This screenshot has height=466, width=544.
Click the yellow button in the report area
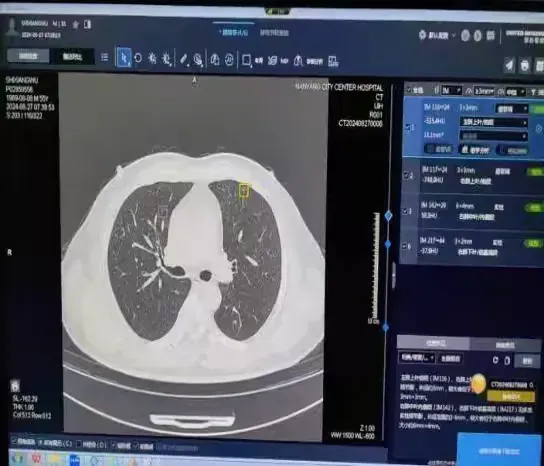tap(511, 396)
